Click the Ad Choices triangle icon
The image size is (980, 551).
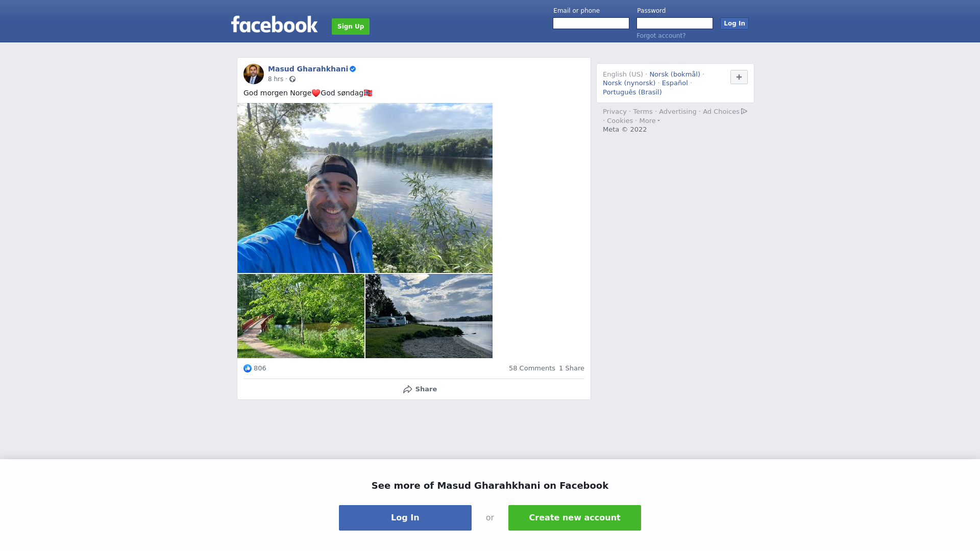point(744,111)
